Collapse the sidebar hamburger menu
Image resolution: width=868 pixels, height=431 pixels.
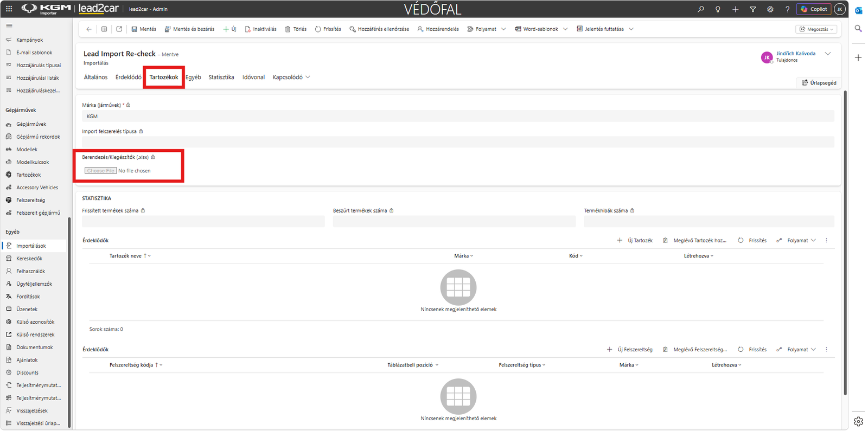click(9, 25)
